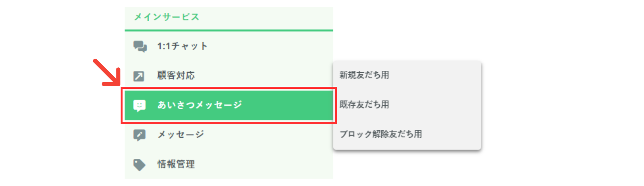Click the tag icon next to 情報管理
The image size is (644, 186).
[x=139, y=165]
